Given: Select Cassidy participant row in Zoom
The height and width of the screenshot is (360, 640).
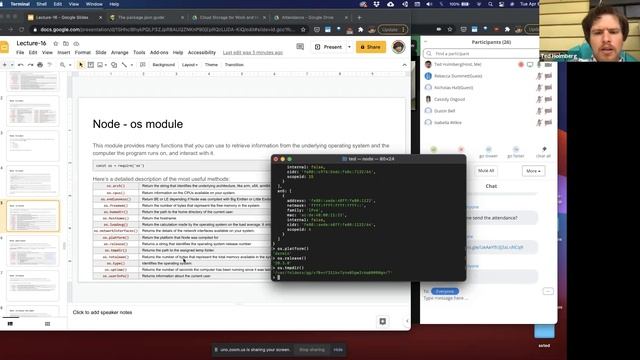Looking at the screenshot, I should 488,99.
